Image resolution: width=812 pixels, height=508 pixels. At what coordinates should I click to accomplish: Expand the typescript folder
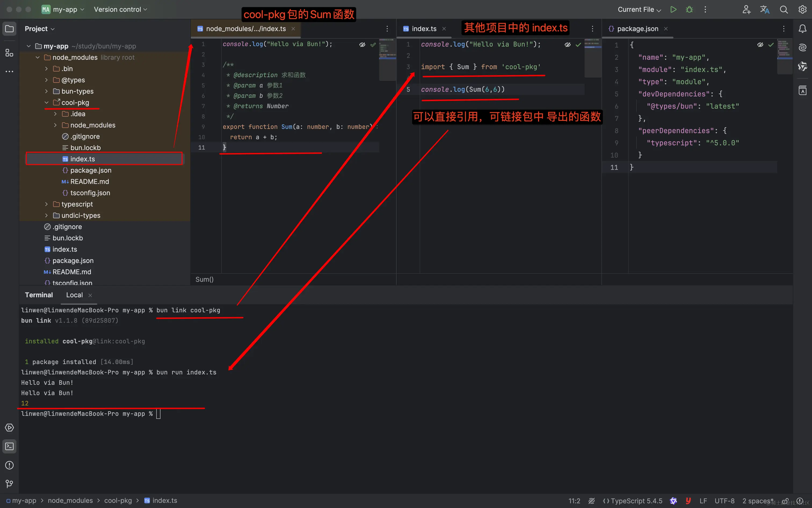[x=46, y=204]
